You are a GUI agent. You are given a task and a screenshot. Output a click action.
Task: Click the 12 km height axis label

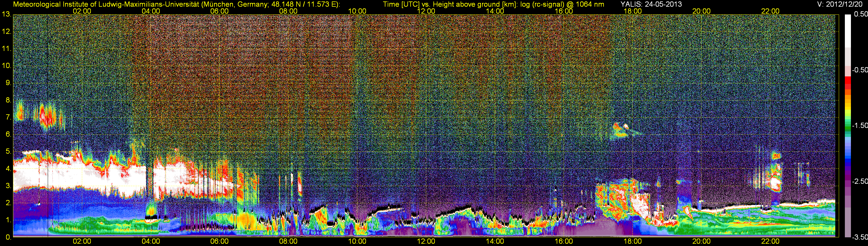click(x=6, y=32)
